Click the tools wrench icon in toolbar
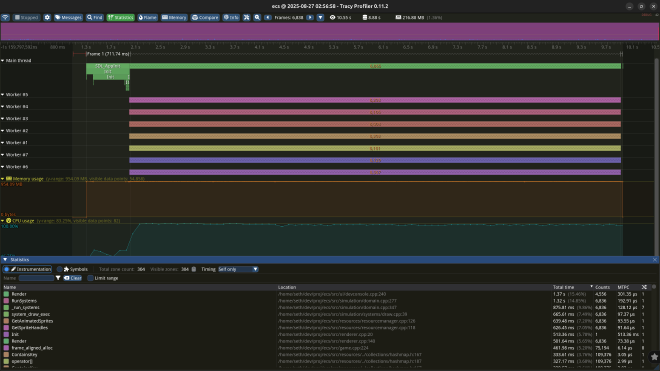 (x=247, y=17)
